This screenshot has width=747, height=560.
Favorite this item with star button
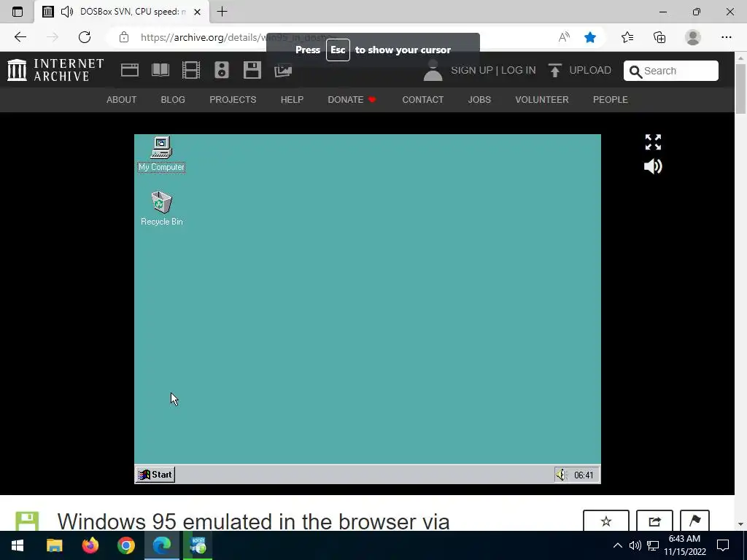pyautogui.click(x=606, y=521)
